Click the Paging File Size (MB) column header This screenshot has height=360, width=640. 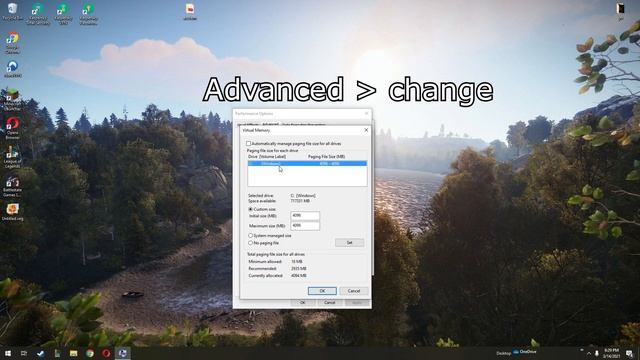point(327,157)
